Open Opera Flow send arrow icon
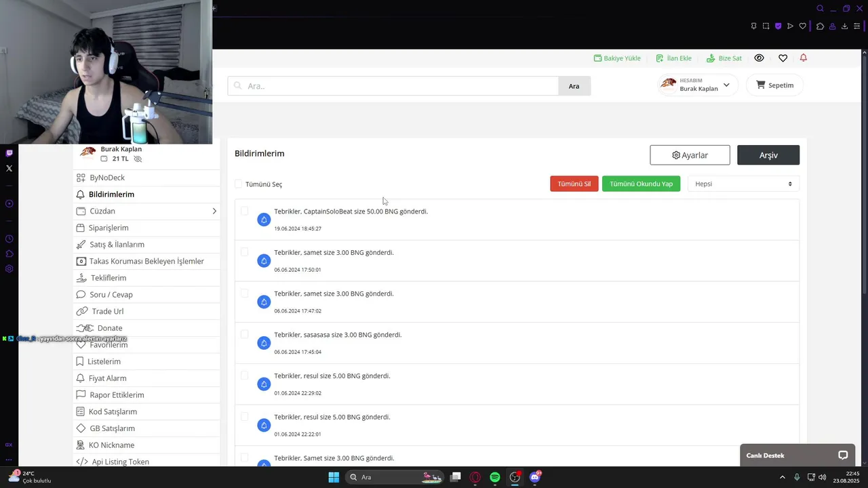This screenshot has width=868, height=488. point(790,26)
